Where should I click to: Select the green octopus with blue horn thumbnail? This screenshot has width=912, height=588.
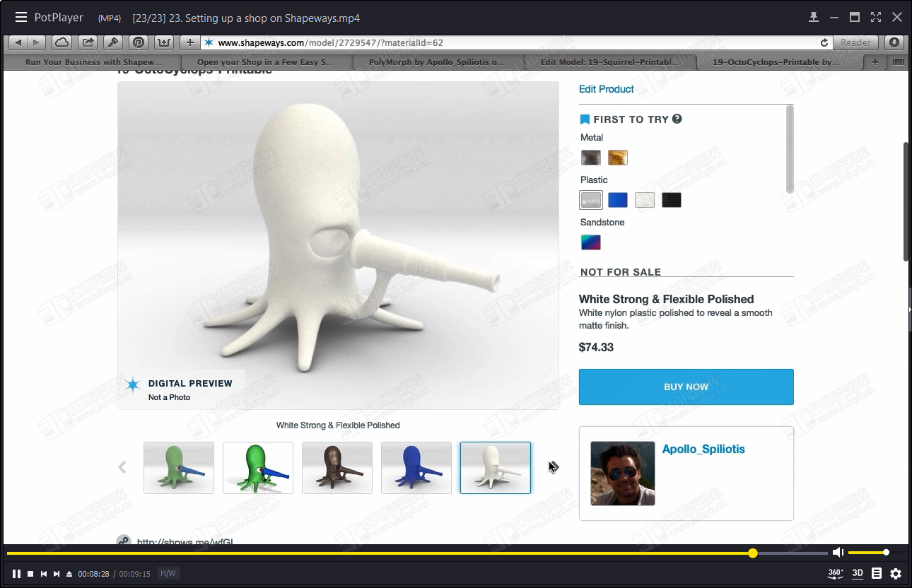(179, 468)
